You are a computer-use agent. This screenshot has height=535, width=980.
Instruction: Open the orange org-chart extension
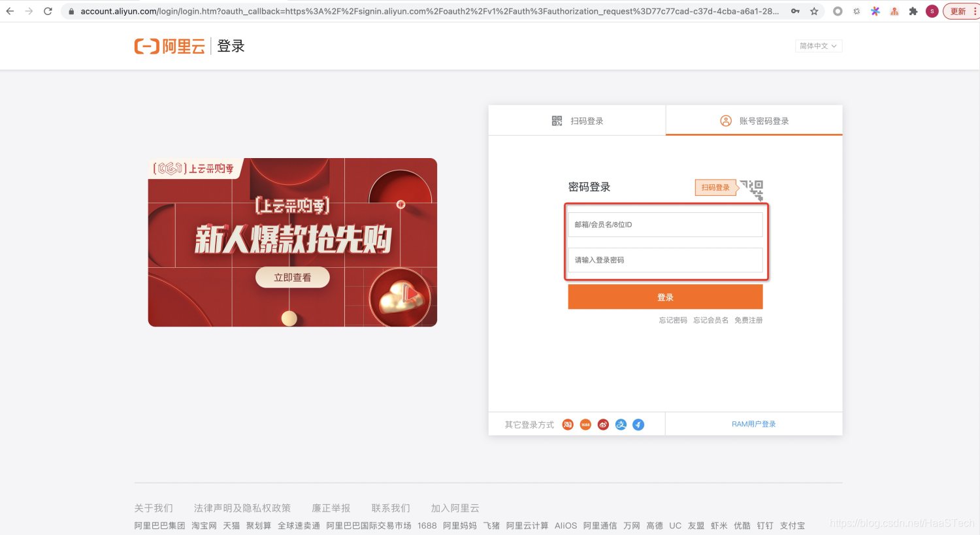(894, 11)
